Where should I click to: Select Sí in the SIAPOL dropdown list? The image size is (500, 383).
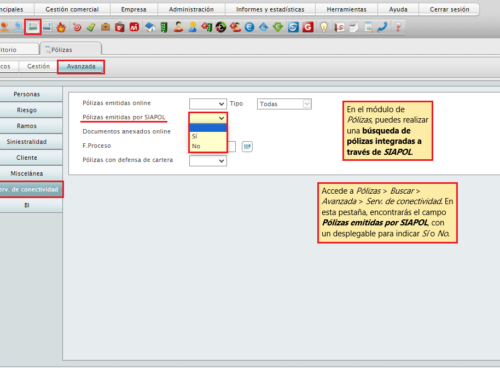point(208,136)
